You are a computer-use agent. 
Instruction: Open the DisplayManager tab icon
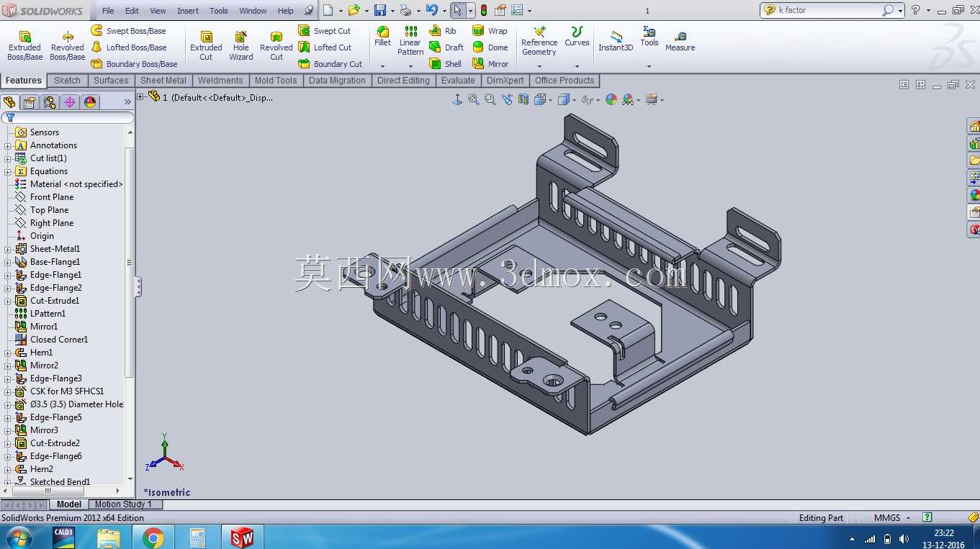click(x=90, y=102)
